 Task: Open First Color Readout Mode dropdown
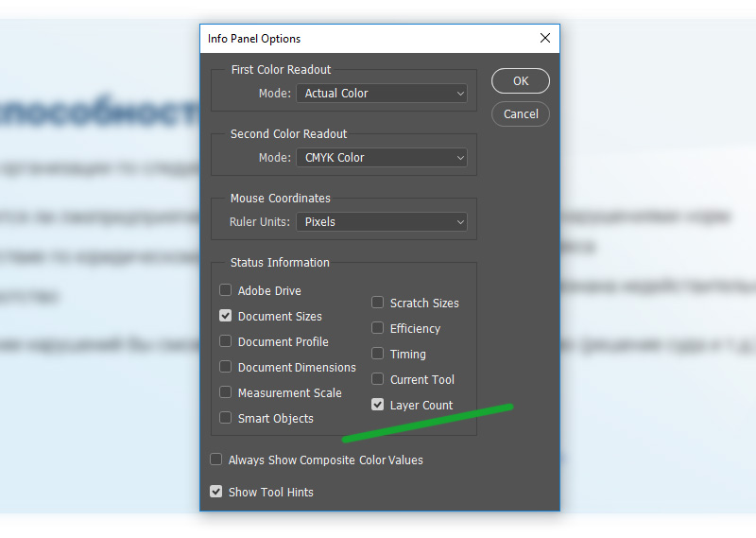point(382,94)
